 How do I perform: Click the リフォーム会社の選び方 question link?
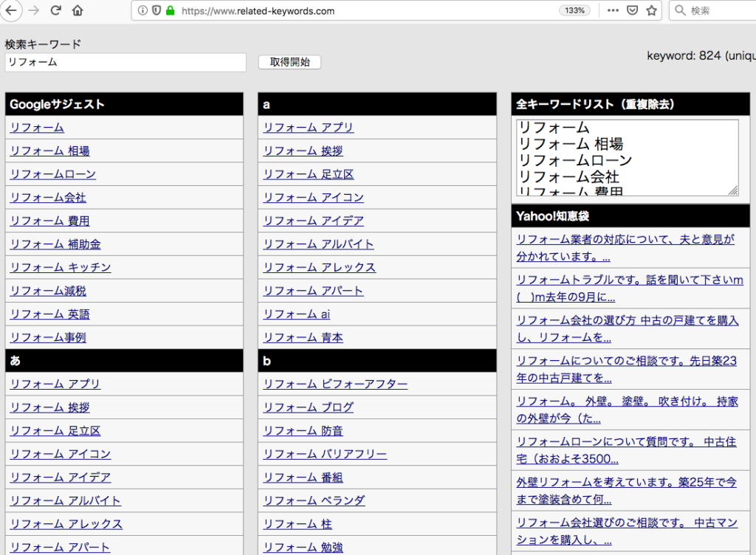[628, 328]
